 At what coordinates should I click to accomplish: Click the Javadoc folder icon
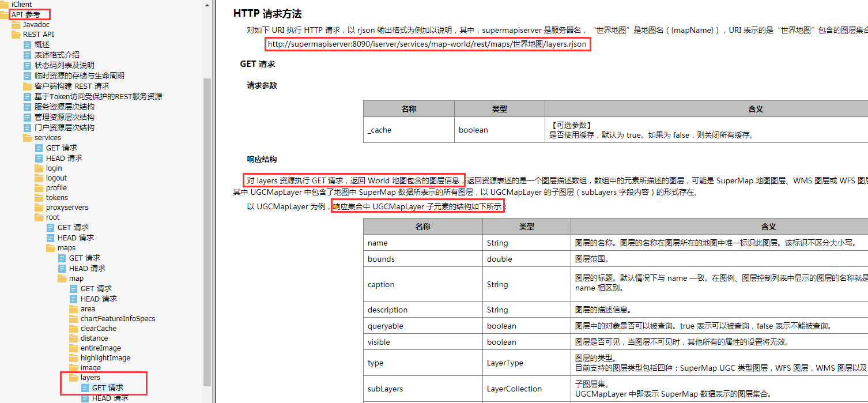(16, 24)
